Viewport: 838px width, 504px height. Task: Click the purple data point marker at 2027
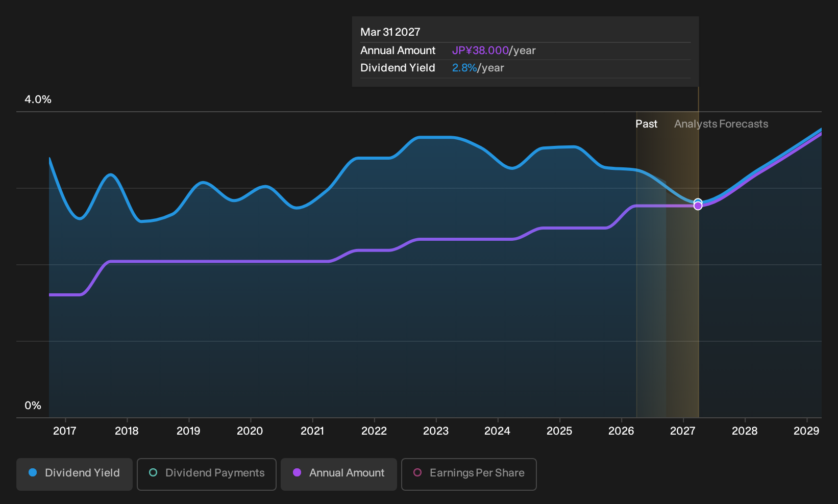coord(698,206)
